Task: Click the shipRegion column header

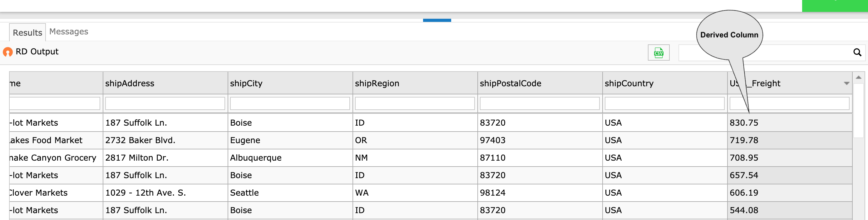Action: (x=377, y=83)
